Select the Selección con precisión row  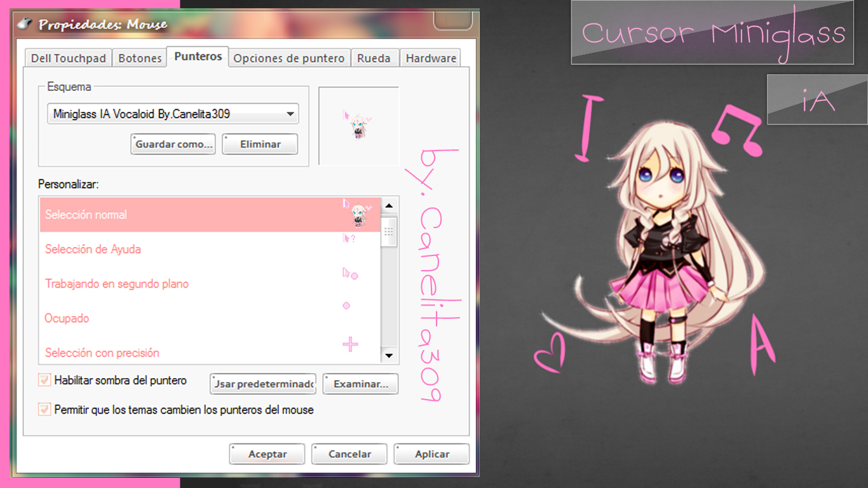point(210,350)
